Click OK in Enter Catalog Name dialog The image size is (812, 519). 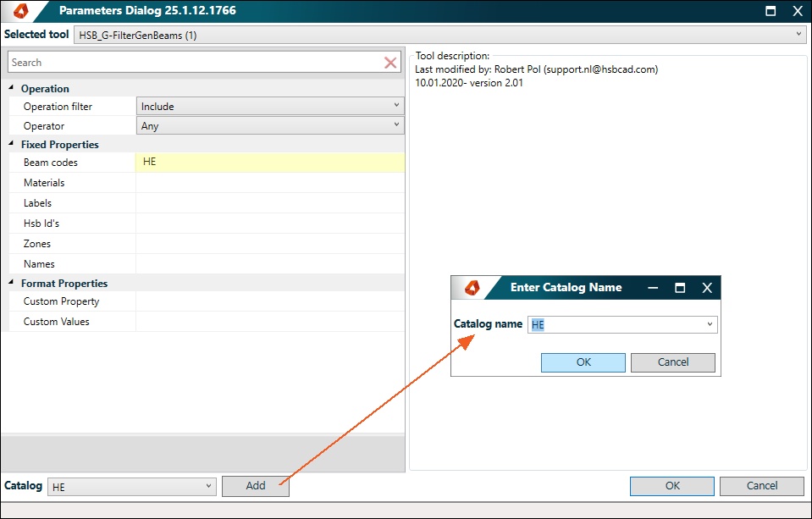tap(583, 362)
